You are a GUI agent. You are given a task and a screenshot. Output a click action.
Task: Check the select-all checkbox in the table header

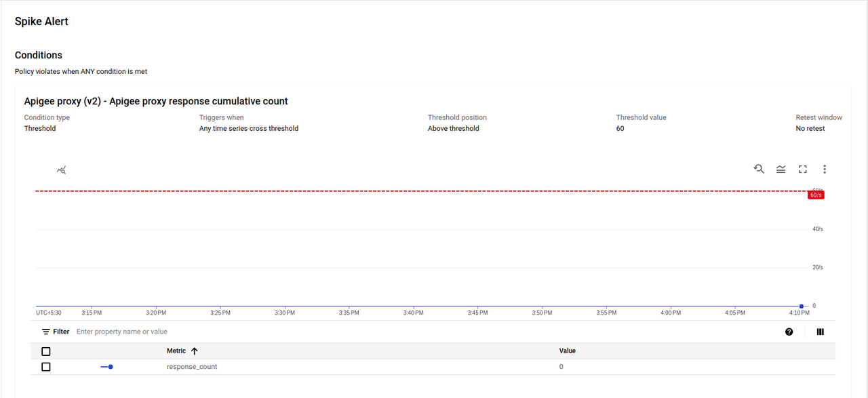click(46, 351)
